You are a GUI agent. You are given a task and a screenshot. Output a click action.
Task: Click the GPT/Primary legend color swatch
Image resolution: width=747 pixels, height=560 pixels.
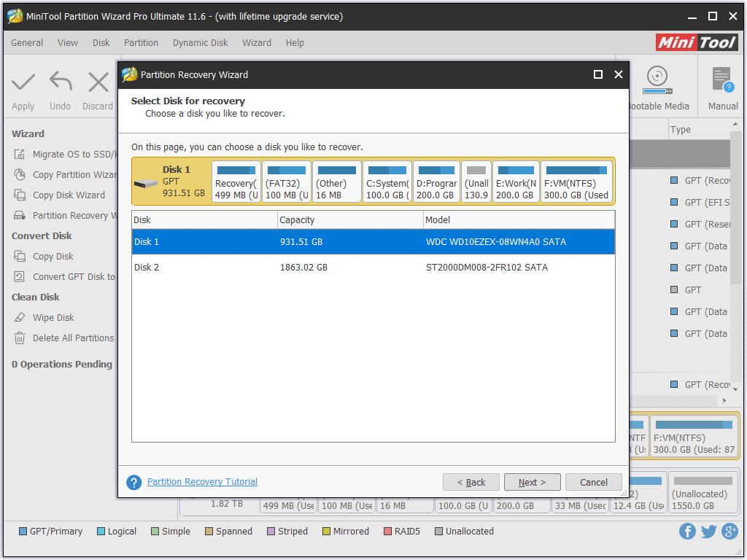(23, 532)
